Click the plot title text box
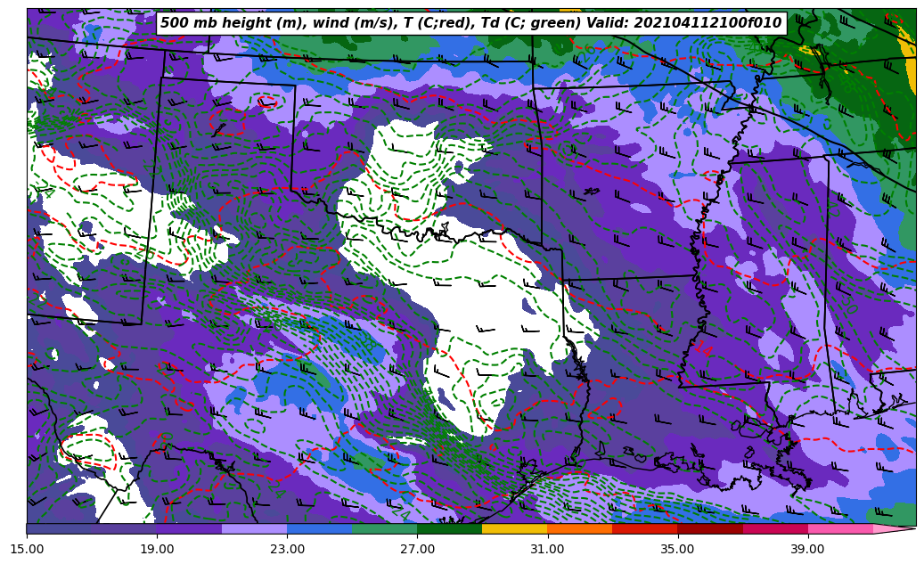This screenshot has width=924, height=564. coord(470,23)
